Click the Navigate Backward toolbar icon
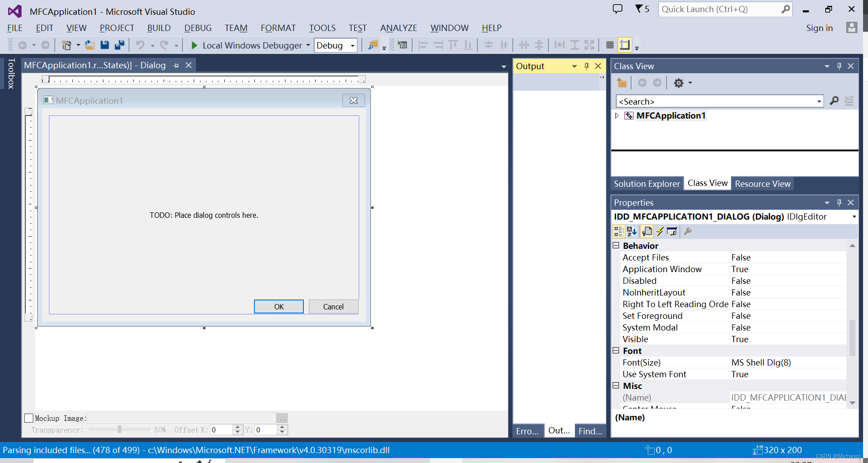Image resolution: width=868 pixels, height=463 pixels. coord(22,45)
